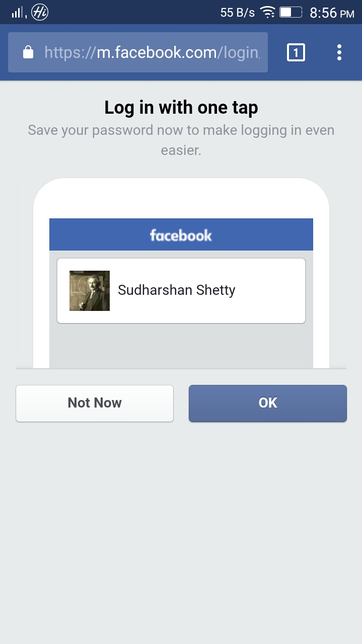Focus the m.facebook.com address bar
The height and width of the screenshot is (644, 362).
[151, 52]
